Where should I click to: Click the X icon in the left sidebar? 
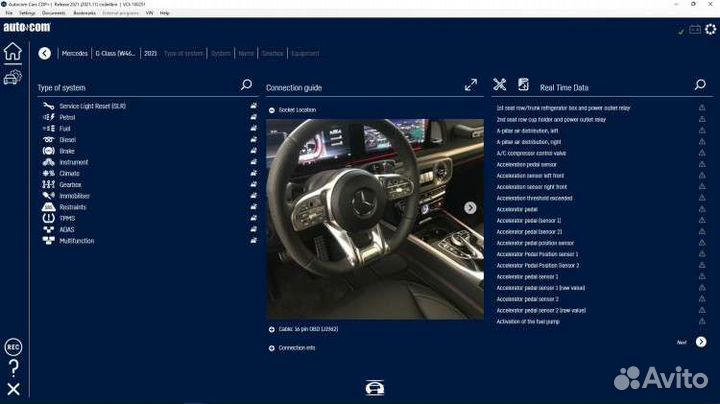click(13, 389)
